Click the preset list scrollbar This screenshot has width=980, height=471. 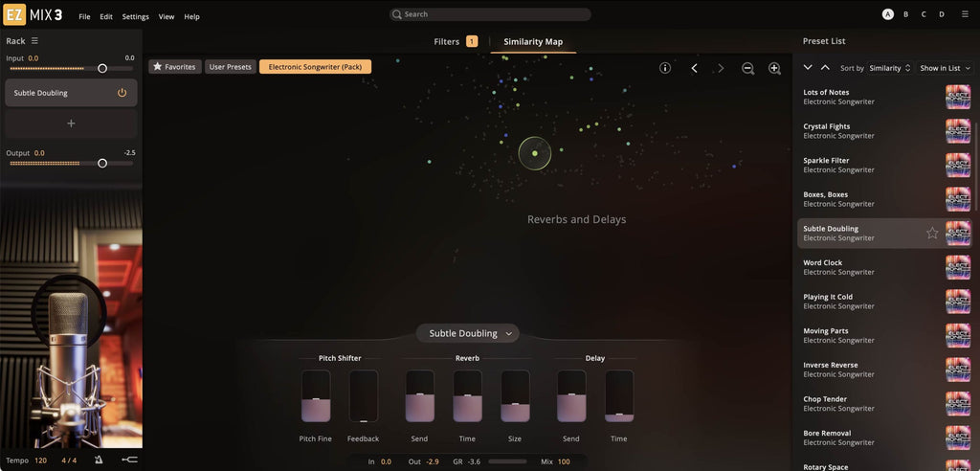coord(977,165)
